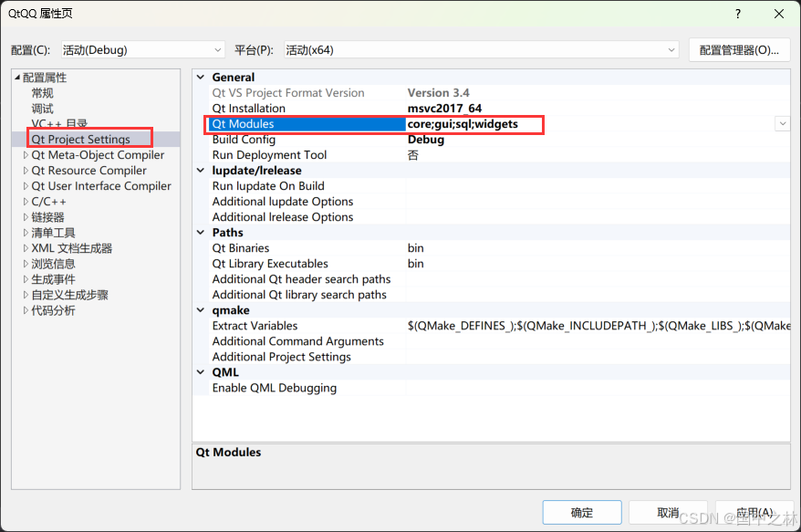Select Run lupdate On Build row
This screenshot has height=532, width=801.
click(499, 186)
